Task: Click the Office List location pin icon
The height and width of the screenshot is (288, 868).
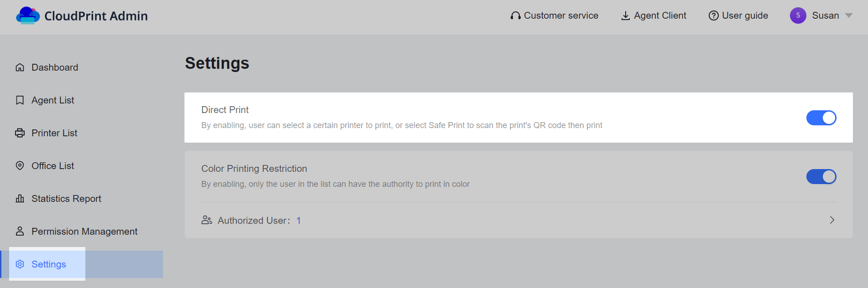Action: click(x=20, y=165)
